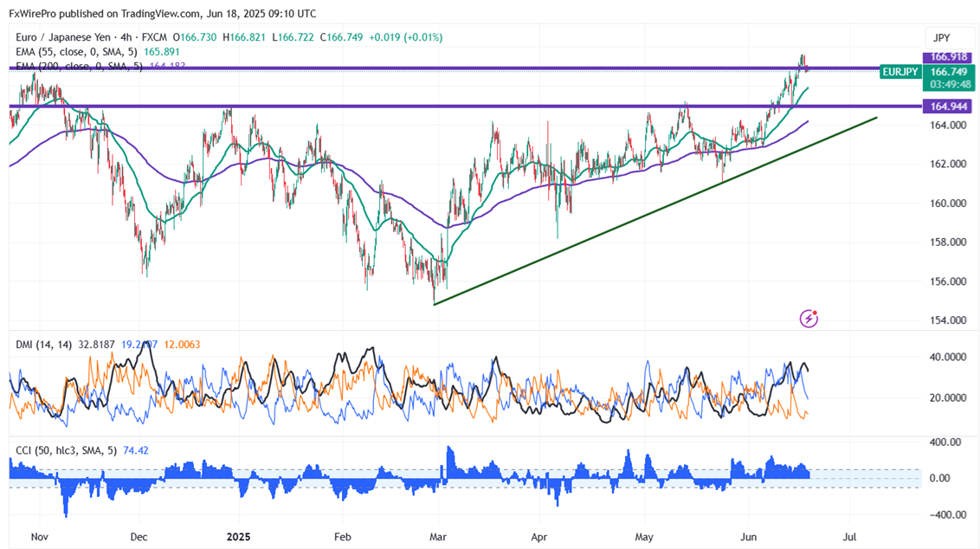This screenshot has width=980, height=549.
Task: Click the Mar label on time axis
Action: pyautogui.click(x=438, y=537)
